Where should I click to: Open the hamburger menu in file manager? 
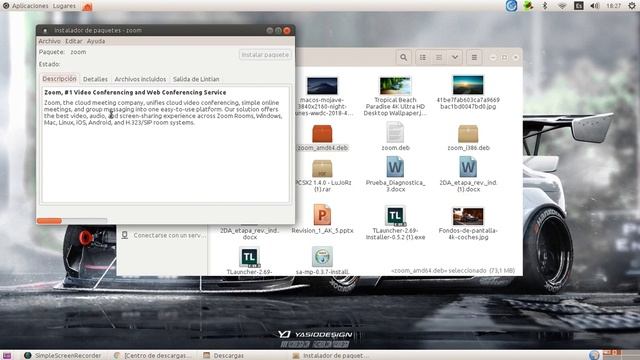(474, 58)
